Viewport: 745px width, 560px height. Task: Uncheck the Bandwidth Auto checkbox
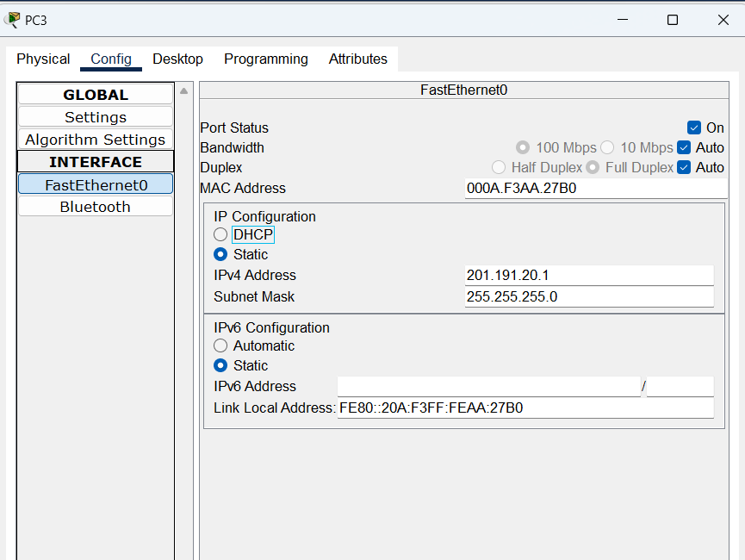pyautogui.click(x=684, y=148)
